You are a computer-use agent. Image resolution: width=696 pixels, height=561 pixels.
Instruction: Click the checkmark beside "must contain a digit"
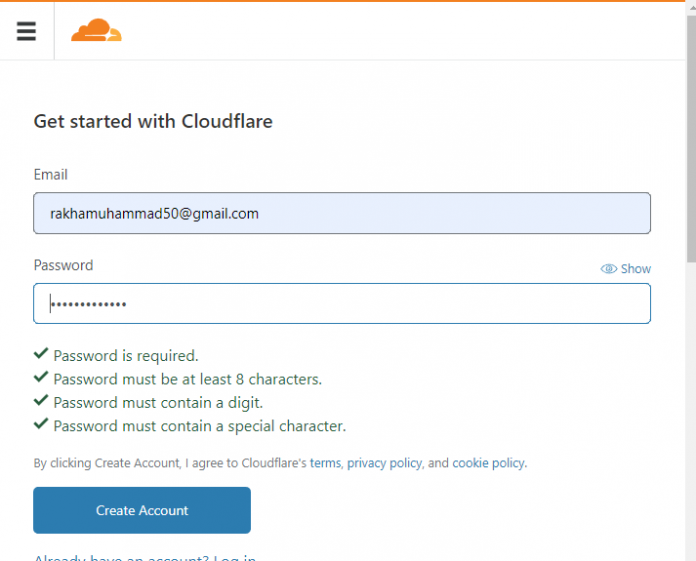[x=41, y=401]
